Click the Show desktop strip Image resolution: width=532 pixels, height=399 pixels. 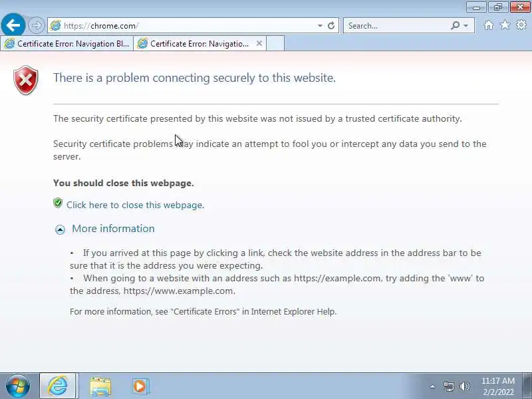tap(527, 386)
